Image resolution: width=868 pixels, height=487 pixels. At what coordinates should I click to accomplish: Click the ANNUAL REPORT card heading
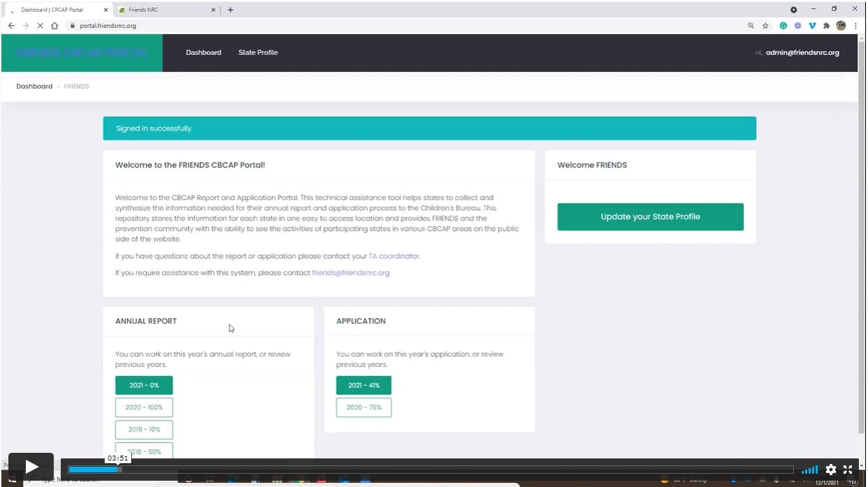click(x=146, y=321)
